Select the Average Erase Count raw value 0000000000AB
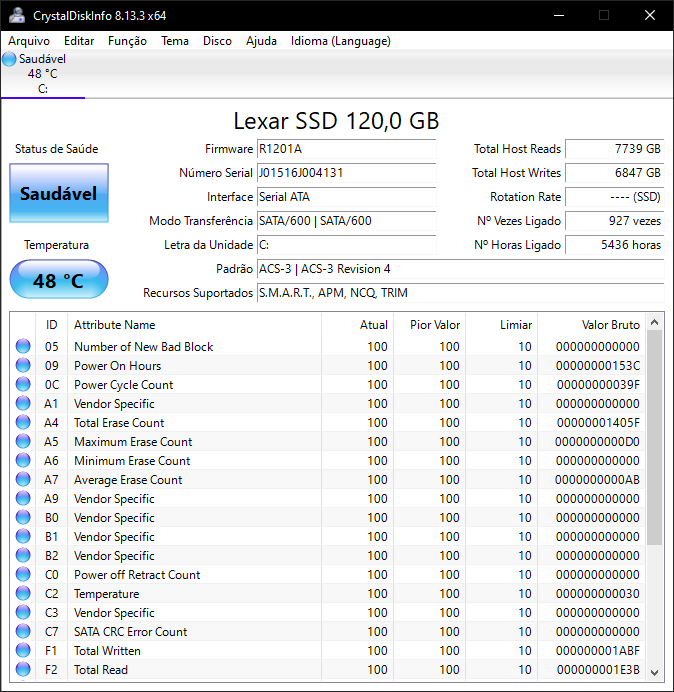This screenshot has height=692, width=674. click(x=597, y=480)
